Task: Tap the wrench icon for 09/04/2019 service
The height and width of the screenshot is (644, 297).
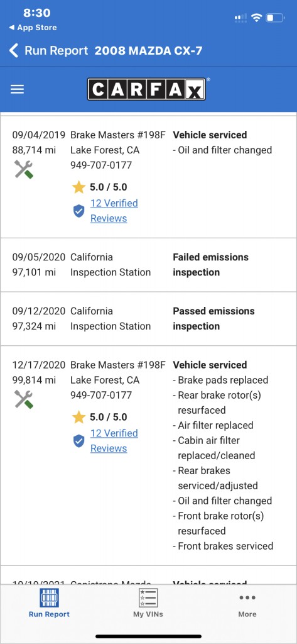Action: click(x=23, y=169)
